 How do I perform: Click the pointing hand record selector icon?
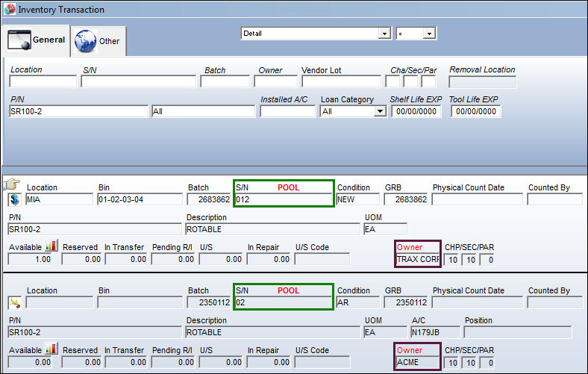[12, 184]
